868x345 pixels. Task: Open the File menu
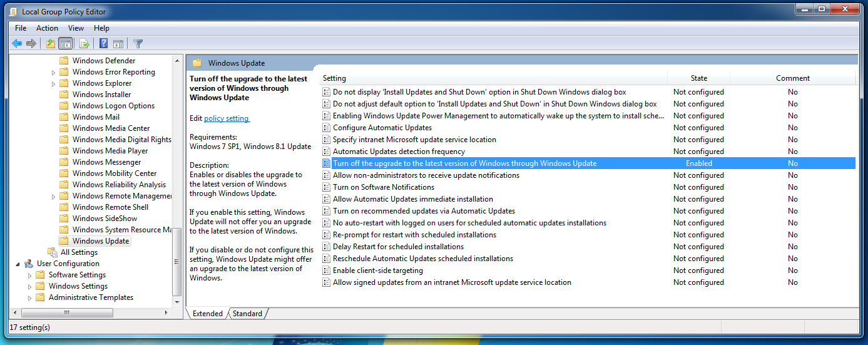point(21,28)
